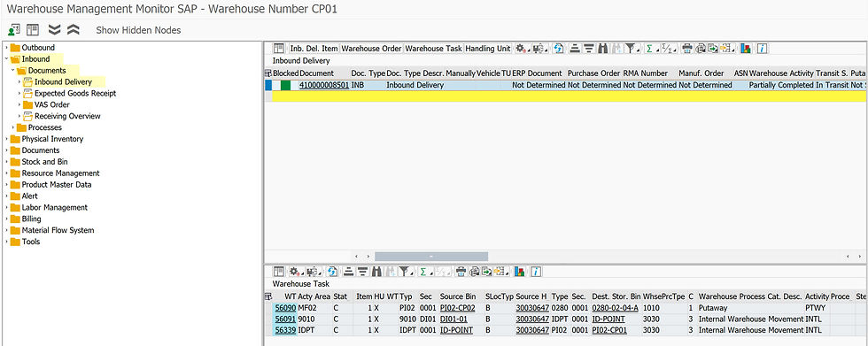Click the Expand All Nodes double-chevron icon

(x=54, y=30)
